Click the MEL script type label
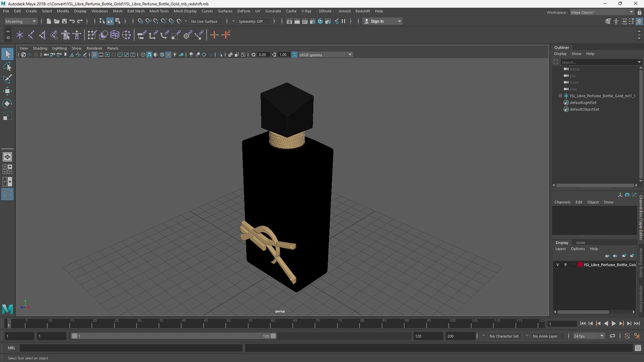This screenshot has height=362, width=644. (11, 348)
